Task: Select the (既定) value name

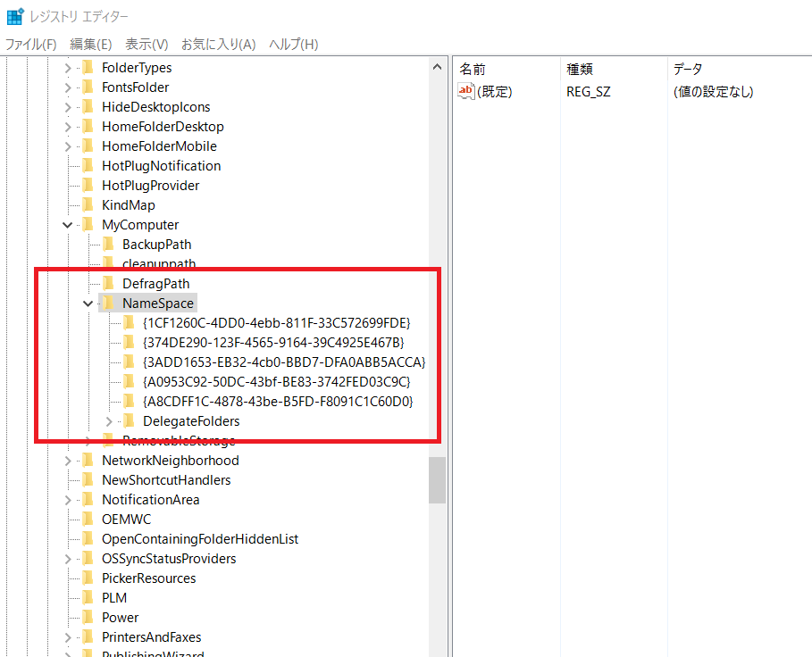Action: (495, 92)
